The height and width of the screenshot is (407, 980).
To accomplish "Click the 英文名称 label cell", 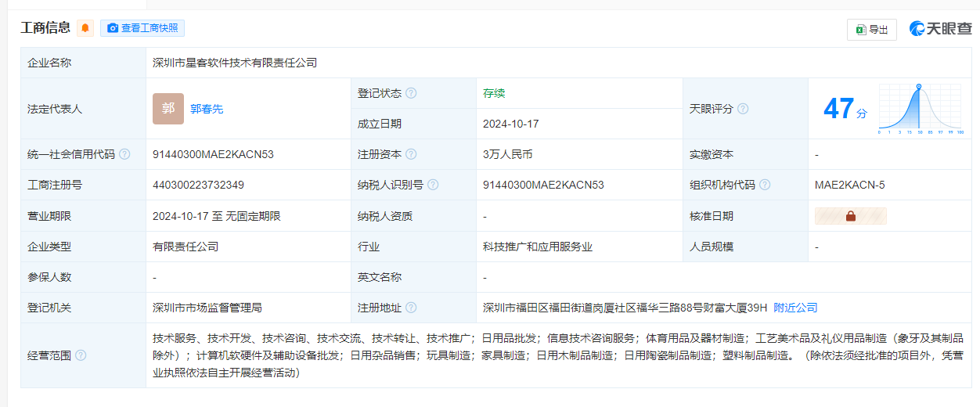I will click(413, 277).
